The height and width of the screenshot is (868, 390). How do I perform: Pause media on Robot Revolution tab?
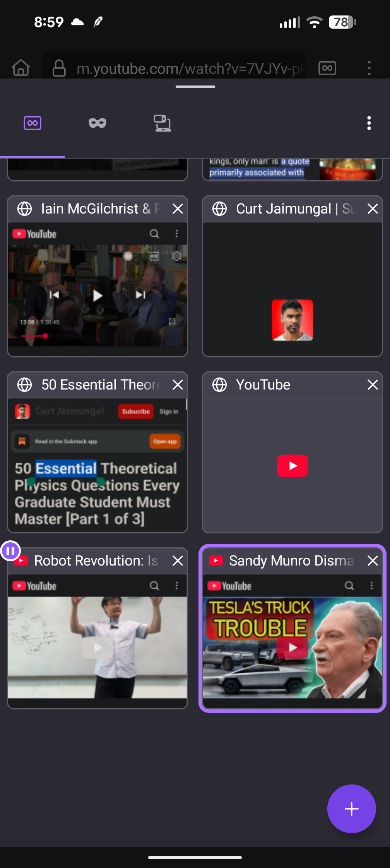(x=10, y=550)
